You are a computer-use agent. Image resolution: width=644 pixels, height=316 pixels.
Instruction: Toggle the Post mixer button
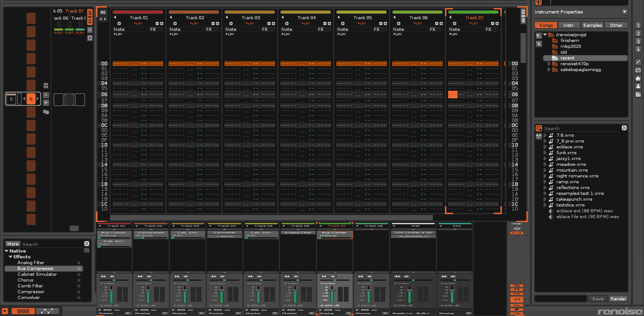[517, 233]
